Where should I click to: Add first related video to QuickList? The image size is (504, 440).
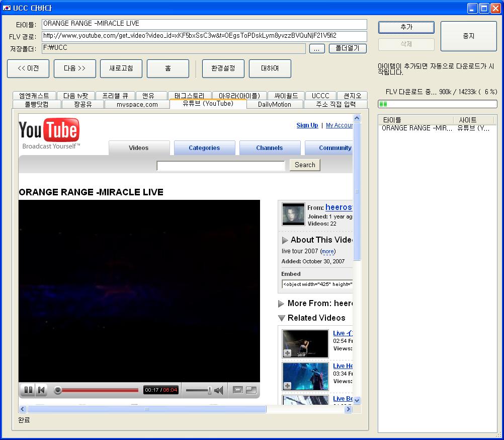(x=287, y=353)
